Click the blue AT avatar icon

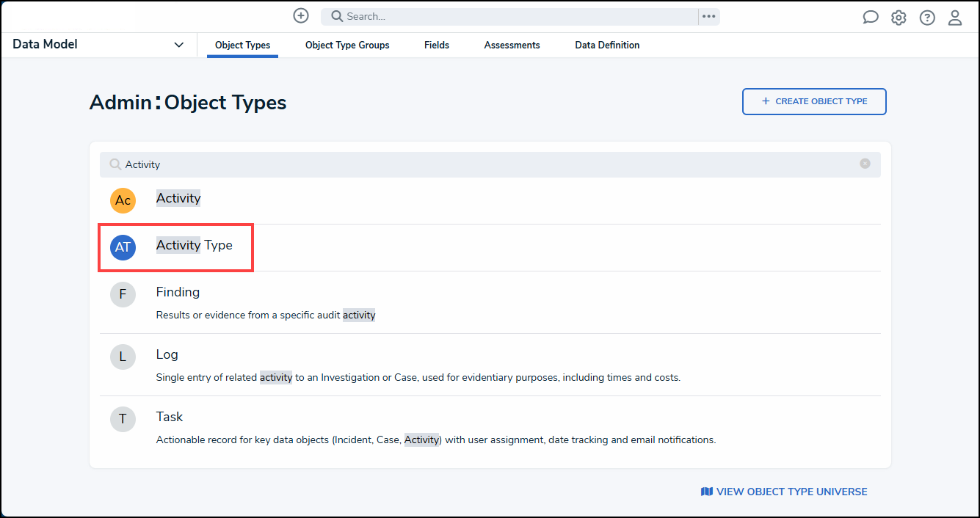pyautogui.click(x=123, y=247)
